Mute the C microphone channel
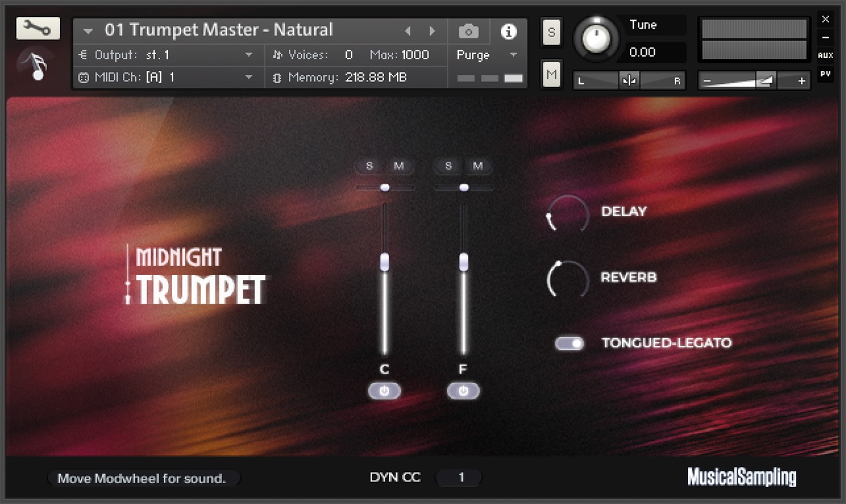The image size is (846, 504). tap(399, 166)
